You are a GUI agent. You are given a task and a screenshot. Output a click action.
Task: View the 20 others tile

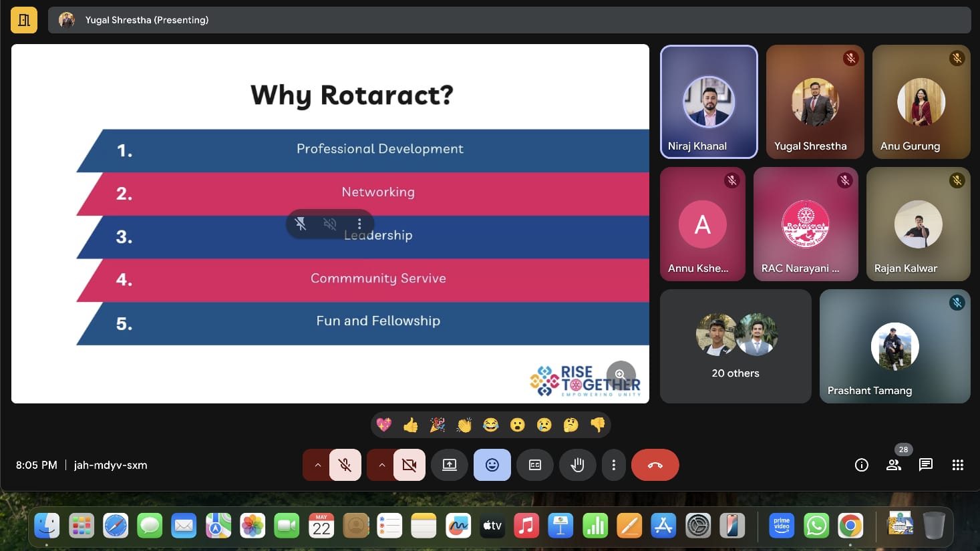(735, 346)
